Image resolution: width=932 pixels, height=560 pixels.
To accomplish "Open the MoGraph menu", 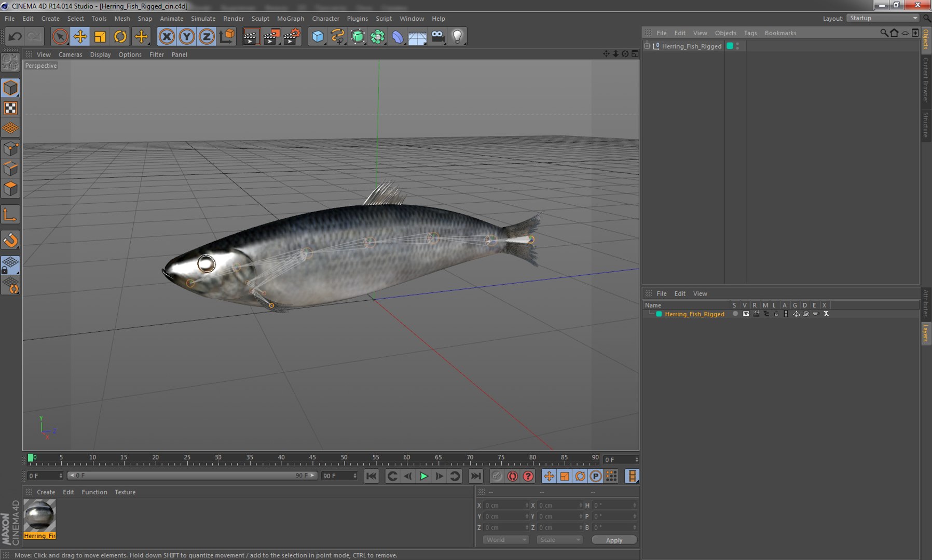I will pyautogui.click(x=291, y=18).
